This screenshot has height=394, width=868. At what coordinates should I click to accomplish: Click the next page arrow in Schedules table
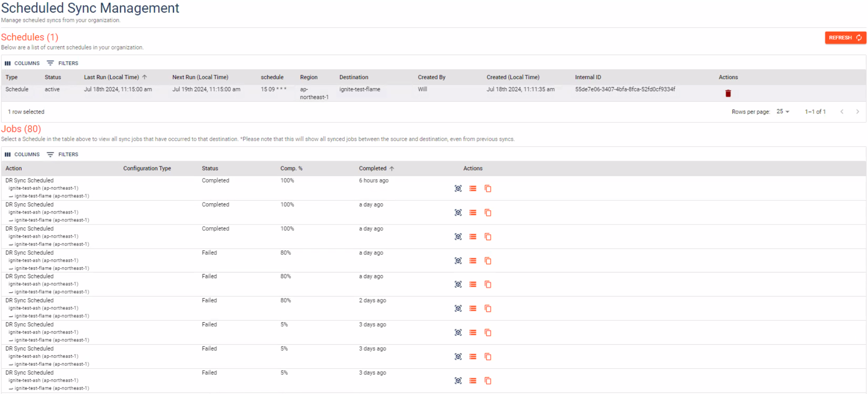point(857,112)
